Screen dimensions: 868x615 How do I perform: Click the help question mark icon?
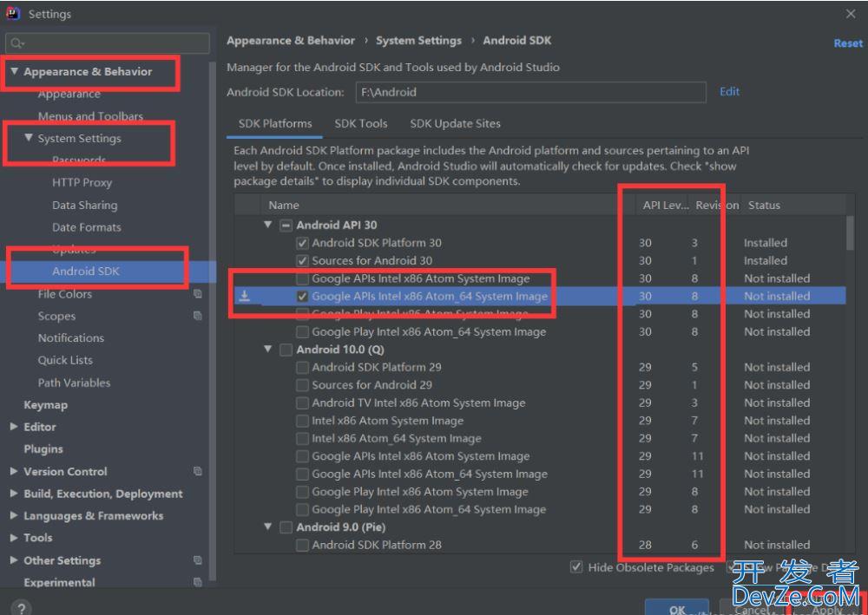click(x=21, y=609)
